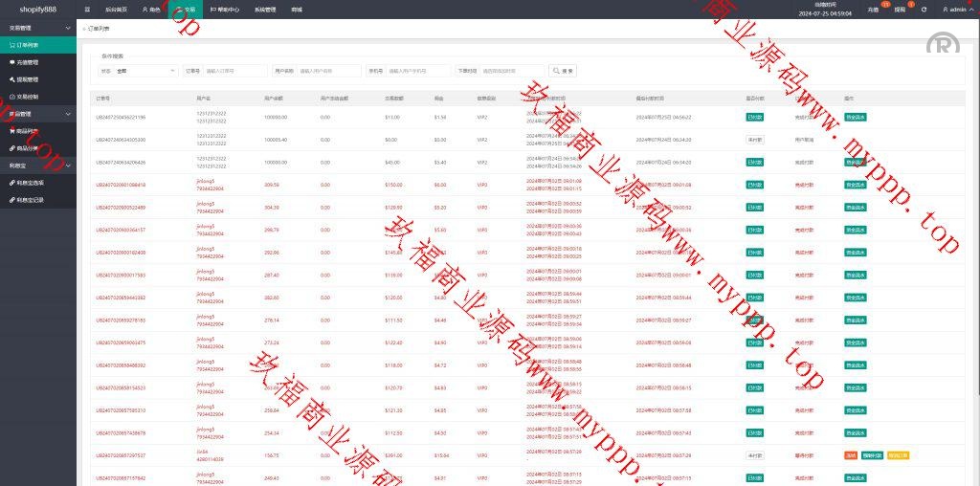
Task: Expand the admin user menu
Action: [x=958, y=10]
